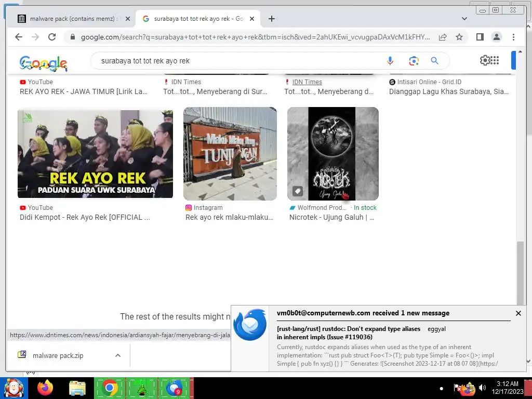Open a new browser tab
Screen dimensions: 532x399
[271, 19]
